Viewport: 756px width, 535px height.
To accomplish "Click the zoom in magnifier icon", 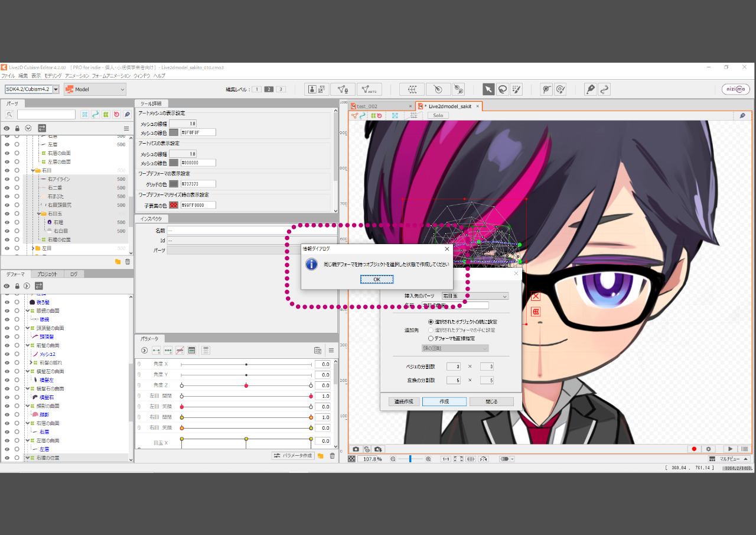I will pyautogui.click(x=428, y=459).
